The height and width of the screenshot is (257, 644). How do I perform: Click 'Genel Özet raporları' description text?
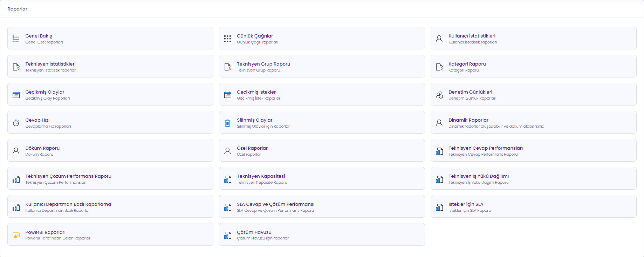44,42
